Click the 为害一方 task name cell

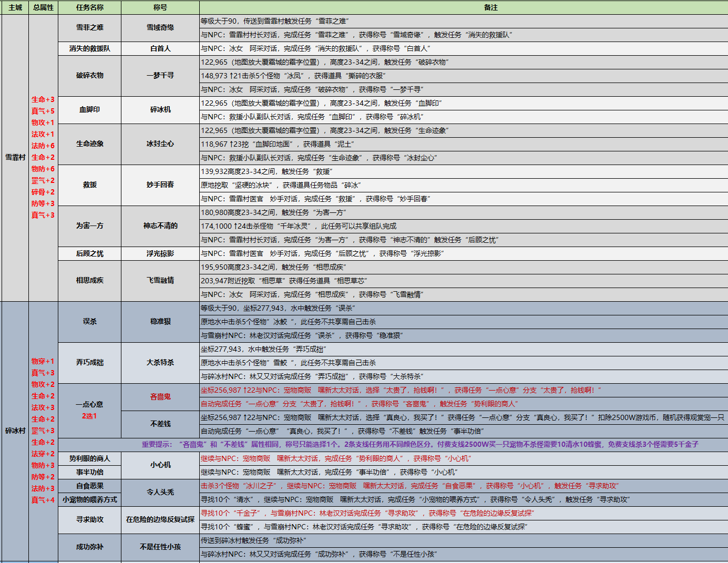(90, 226)
